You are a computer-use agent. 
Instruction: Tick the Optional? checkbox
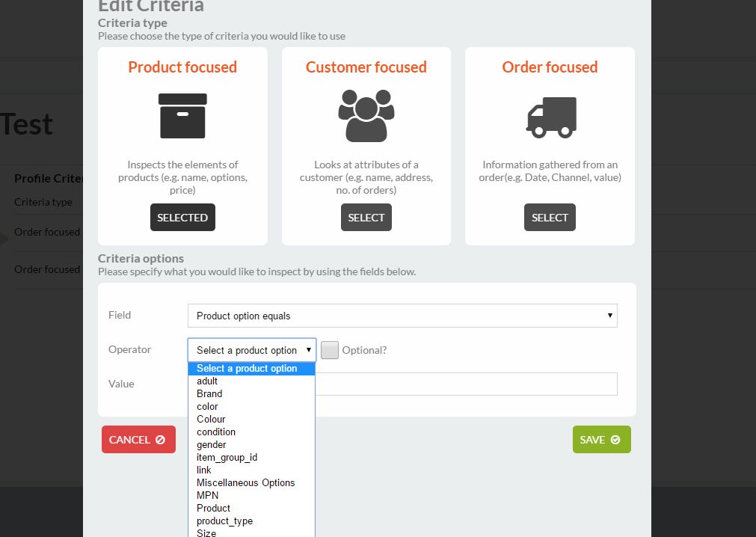pyautogui.click(x=329, y=350)
